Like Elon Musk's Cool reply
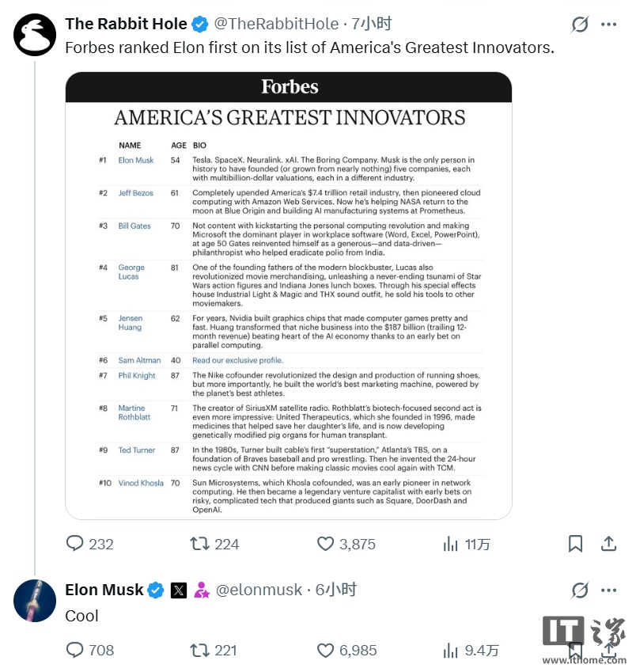Screen dimensions: 636x672 click(326, 650)
